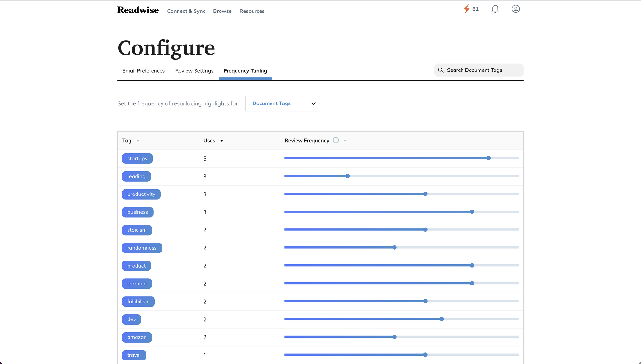Click the Review Frequency header label
The width and height of the screenshot is (641, 364).
tap(307, 141)
